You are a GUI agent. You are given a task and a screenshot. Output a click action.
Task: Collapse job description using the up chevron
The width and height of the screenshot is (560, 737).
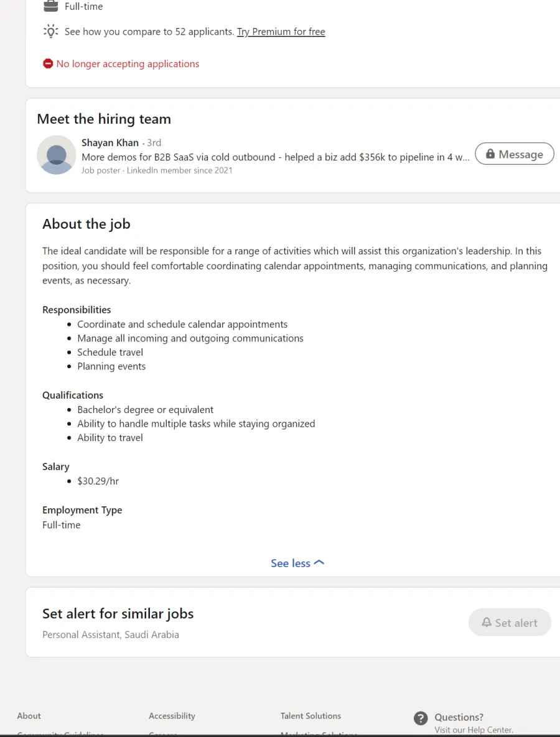[x=319, y=563]
